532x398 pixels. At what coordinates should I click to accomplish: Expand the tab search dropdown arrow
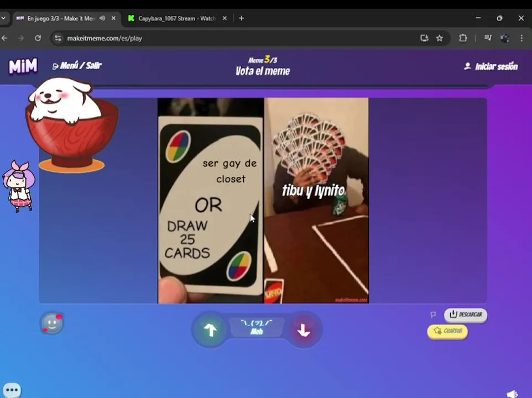[x=3, y=18]
